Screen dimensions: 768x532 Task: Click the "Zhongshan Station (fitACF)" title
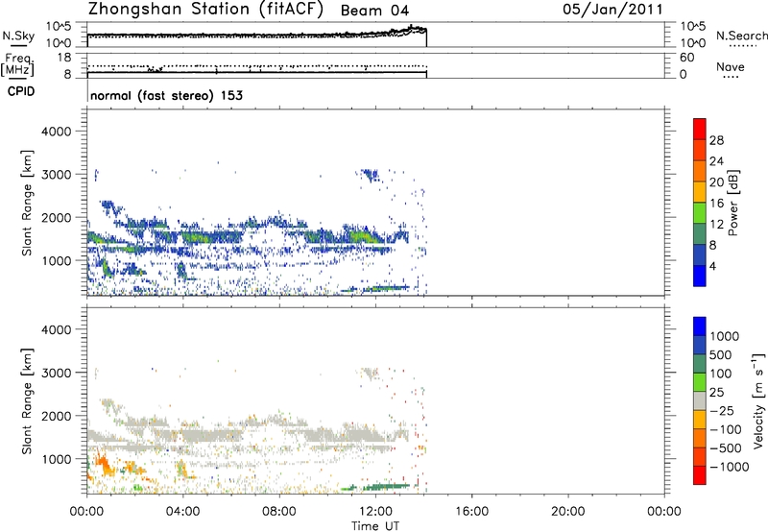205,10
